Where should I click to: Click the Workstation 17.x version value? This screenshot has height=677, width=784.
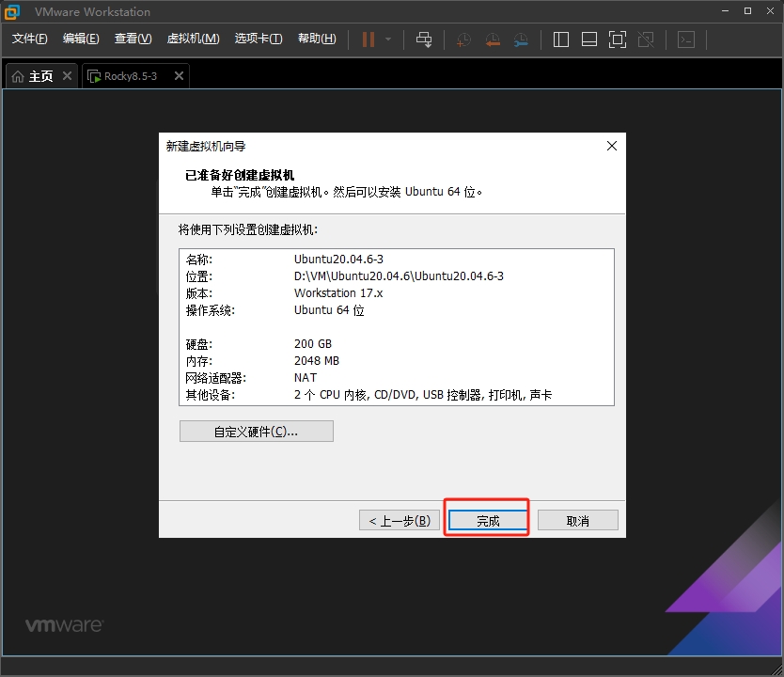coord(338,293)
